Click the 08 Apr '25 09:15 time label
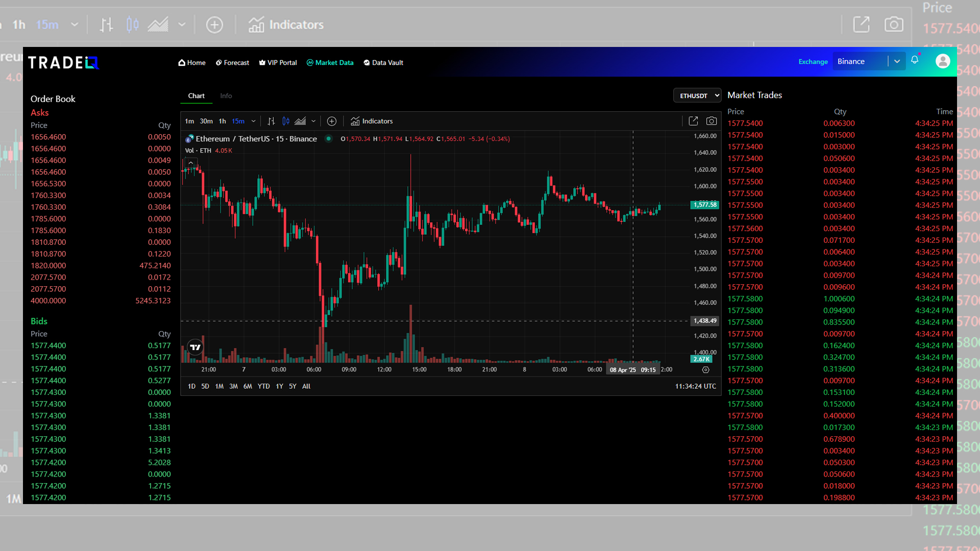The image size is (980, 551). coord(632,370)
